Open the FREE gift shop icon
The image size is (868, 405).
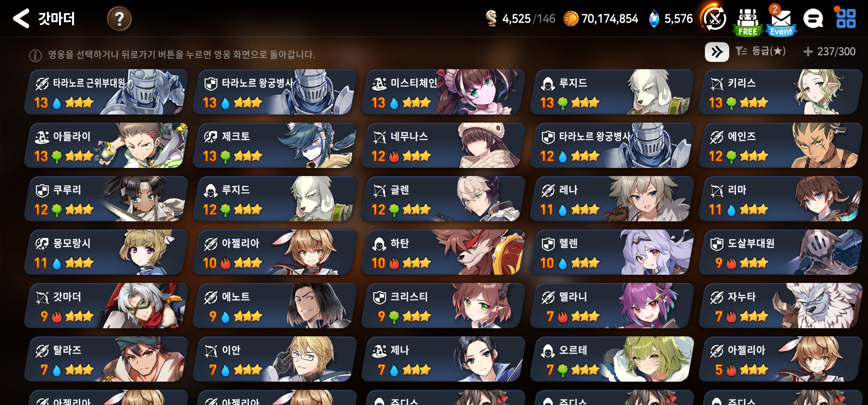click(x=747, y=21)
